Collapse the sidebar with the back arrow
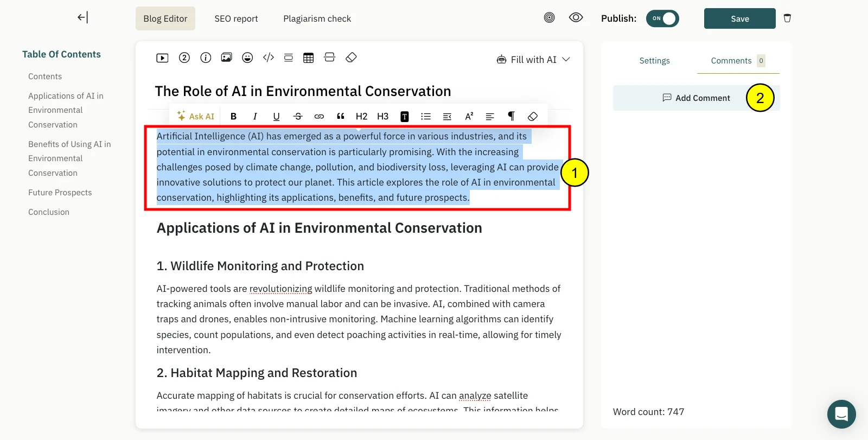 point(82,17)
